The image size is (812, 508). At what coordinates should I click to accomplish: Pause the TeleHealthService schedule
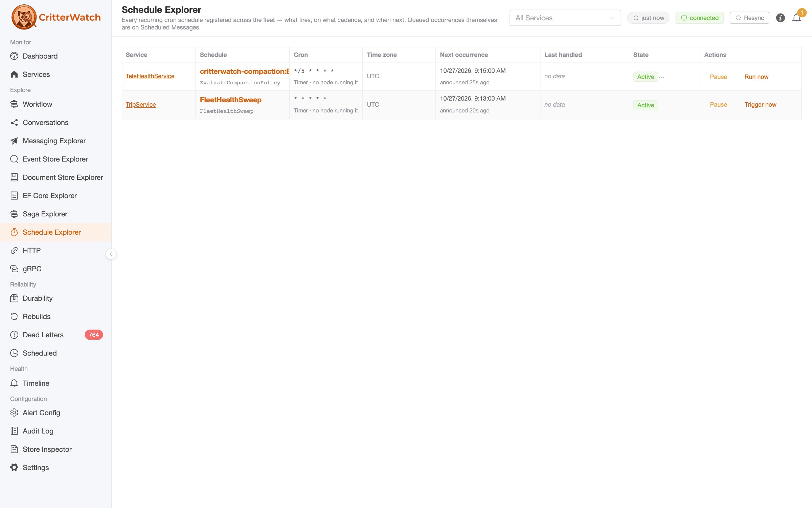point(718,77)
